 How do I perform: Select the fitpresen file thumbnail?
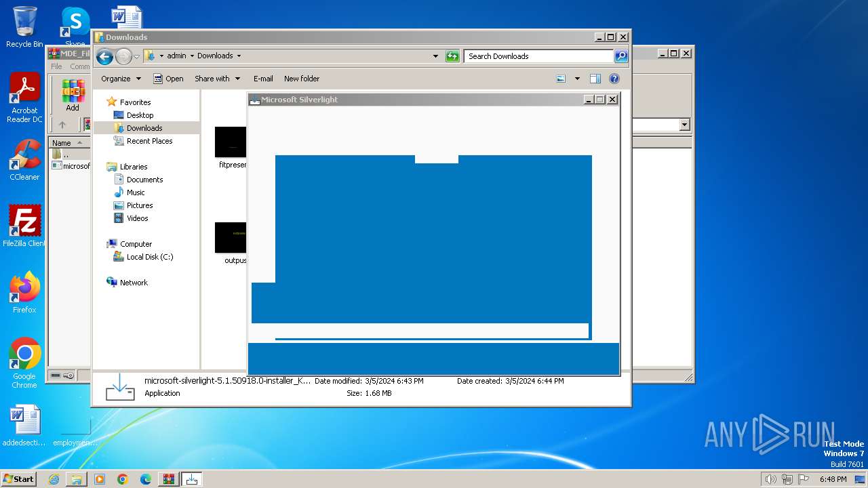click(x=231, y=142)
